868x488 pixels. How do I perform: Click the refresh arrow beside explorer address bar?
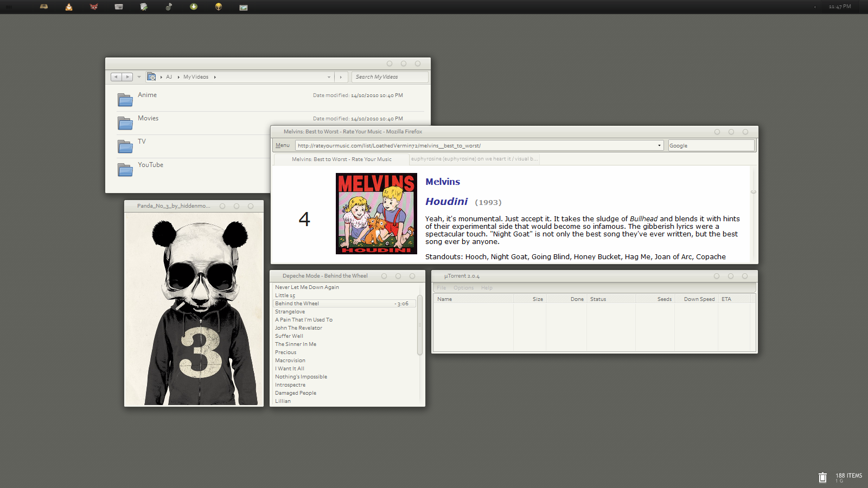click(x=341, y=77)
